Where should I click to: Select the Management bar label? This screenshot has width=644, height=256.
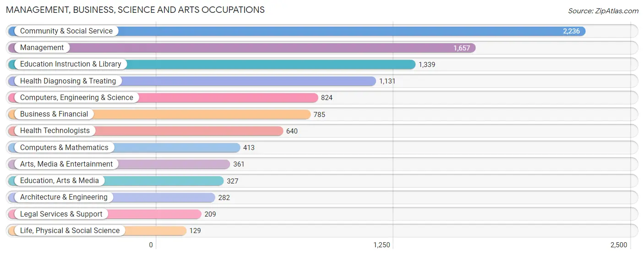[42, 48]
